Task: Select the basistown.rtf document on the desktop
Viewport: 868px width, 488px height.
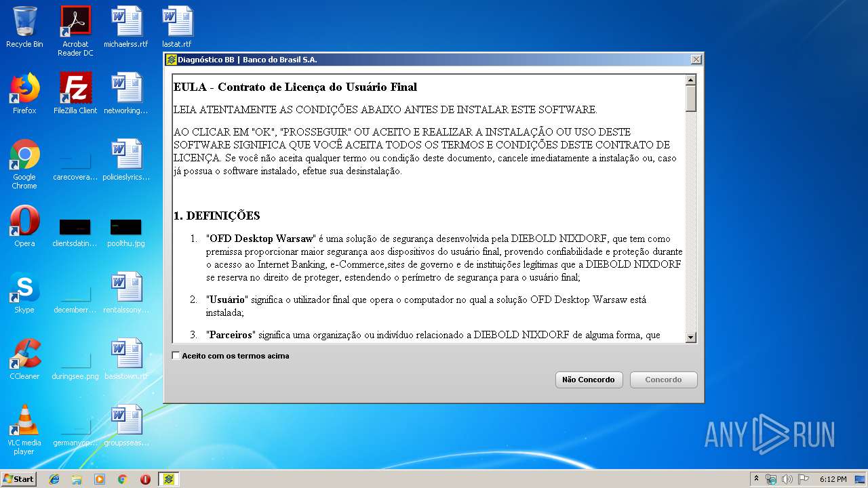Action: pos(126,359)
